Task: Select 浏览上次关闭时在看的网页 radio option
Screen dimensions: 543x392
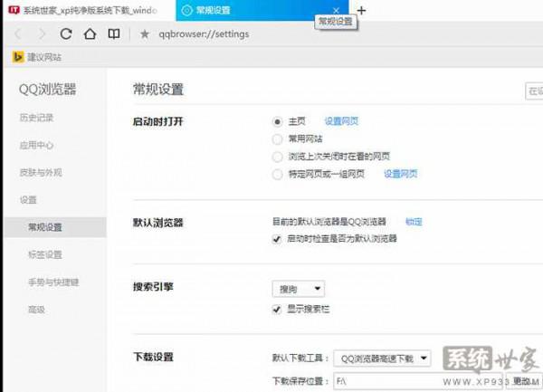Action: point(277,157)
